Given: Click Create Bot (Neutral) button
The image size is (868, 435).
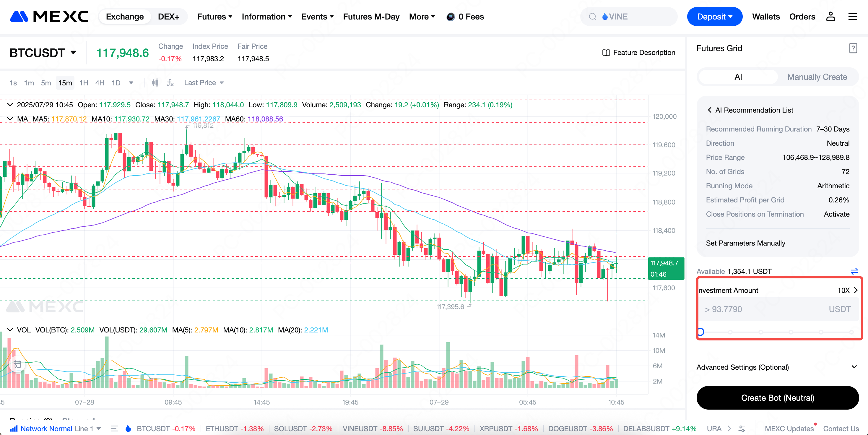Looking at the screenshot, I should [x=777, y=398].
